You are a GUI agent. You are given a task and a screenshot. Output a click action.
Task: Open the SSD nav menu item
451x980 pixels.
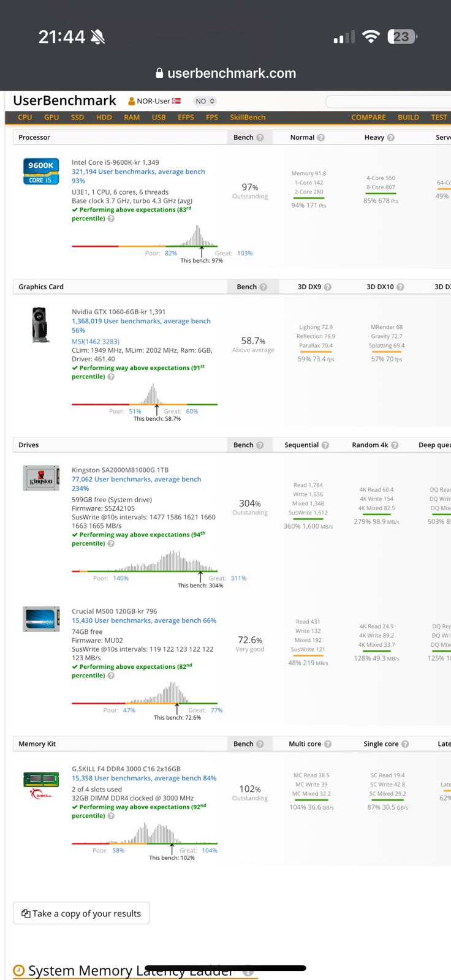(77, 117)
